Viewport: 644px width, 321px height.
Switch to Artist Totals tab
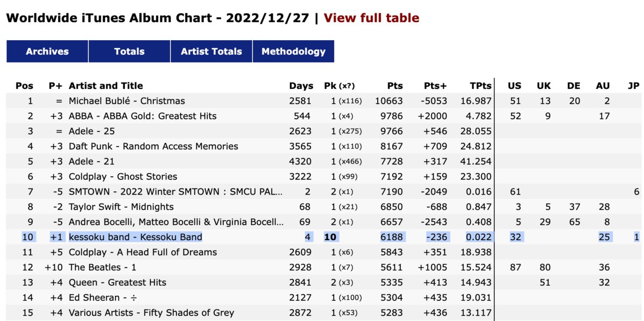pyautogui.click(x=211, y=51)
